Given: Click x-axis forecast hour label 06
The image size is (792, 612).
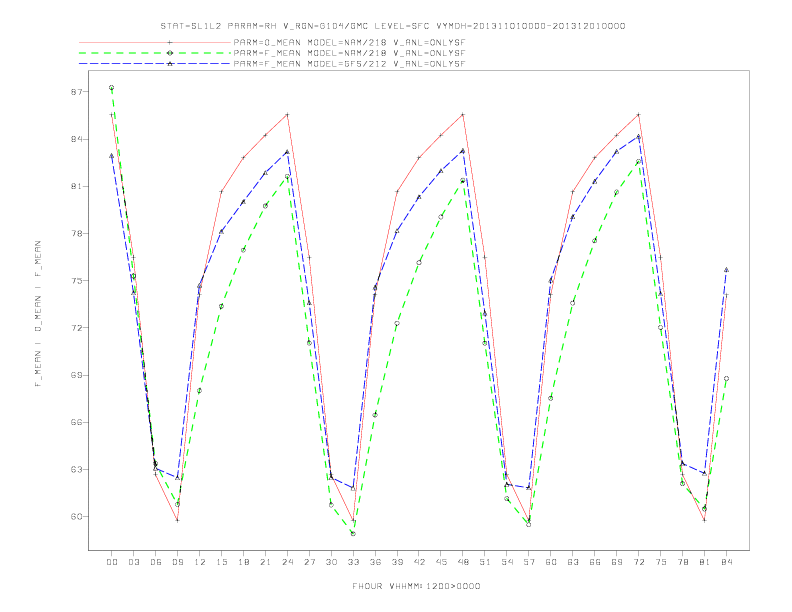Looking at the screenshot, I should (x=156, y=562).
